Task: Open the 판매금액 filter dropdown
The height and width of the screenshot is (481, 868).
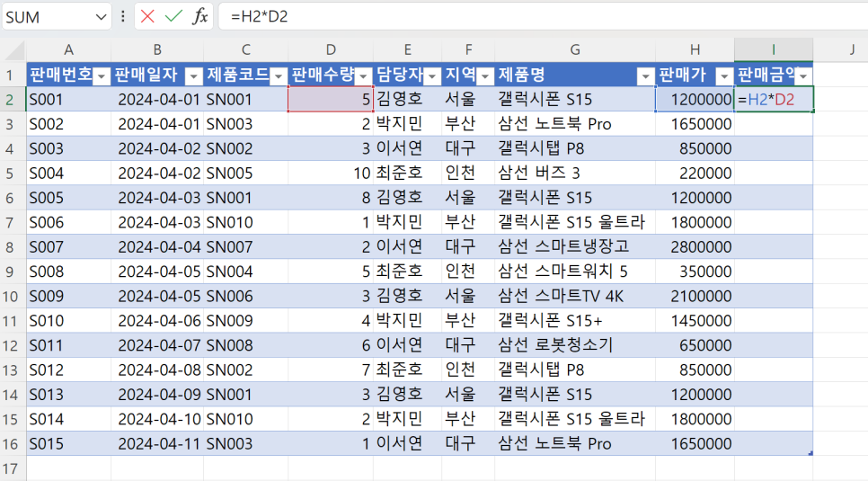Action: pyautogui.click(x=803, y=76)
